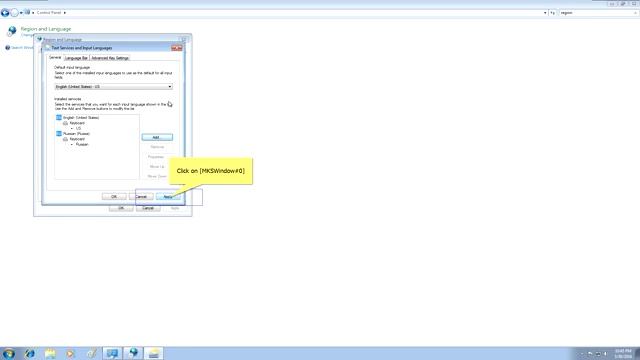Click the Region and Language globe icon

pyautogui.click(x=12, y=31)
